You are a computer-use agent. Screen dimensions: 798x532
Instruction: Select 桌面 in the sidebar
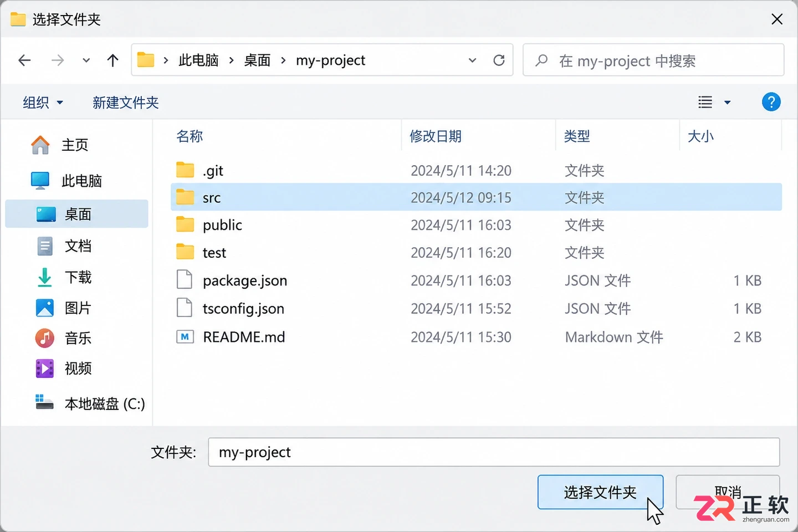point(77,214)
